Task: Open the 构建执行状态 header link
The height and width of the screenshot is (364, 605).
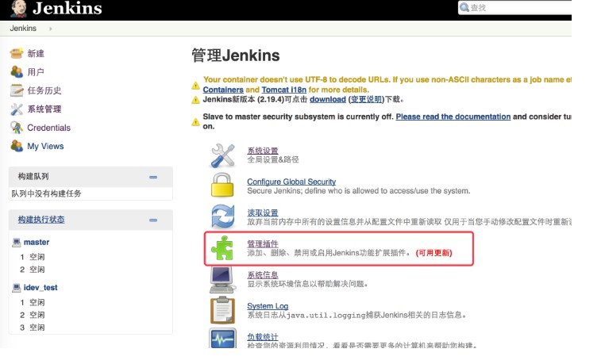Action: click(x=41, y=220)
